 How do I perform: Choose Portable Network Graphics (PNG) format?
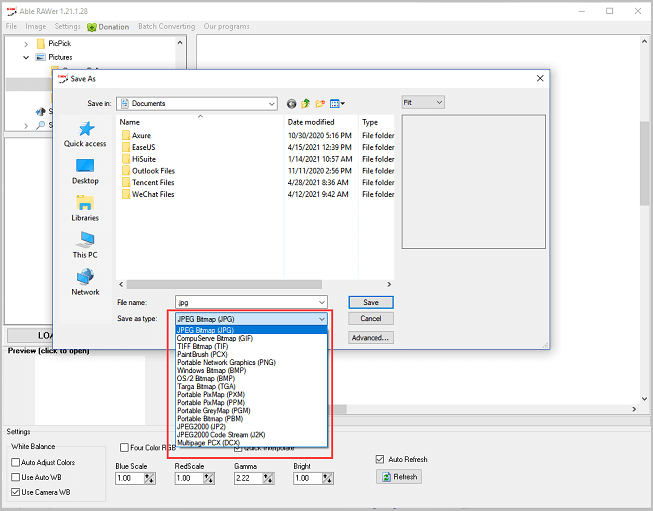pyautogui.click(x=226, y=362)
